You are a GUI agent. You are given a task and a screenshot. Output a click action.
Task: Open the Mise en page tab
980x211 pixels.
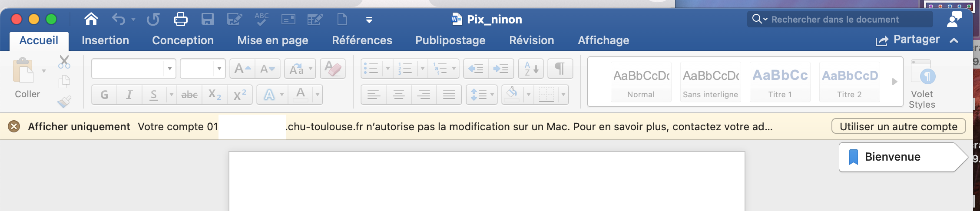273,40
